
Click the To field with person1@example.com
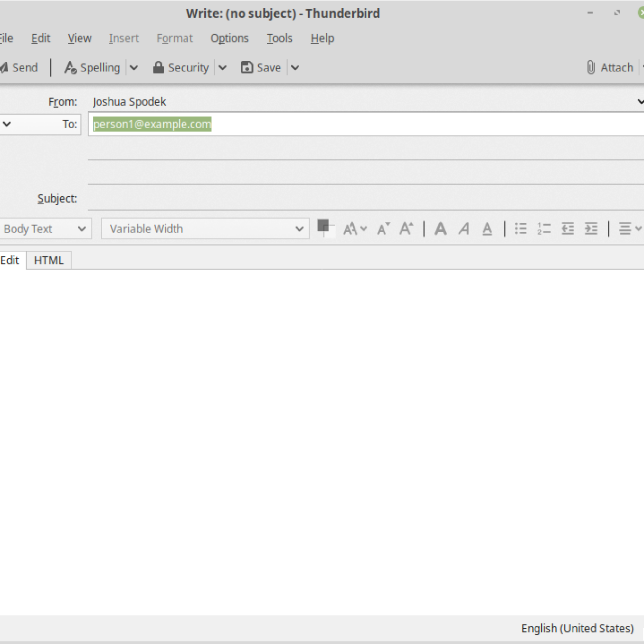tap(366, 124)
